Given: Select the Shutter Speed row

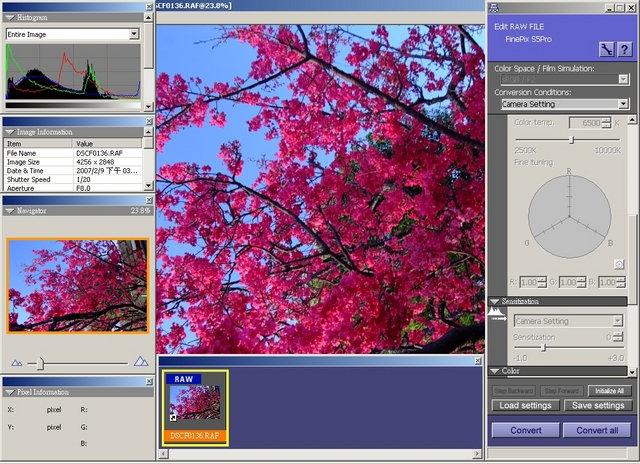Looking at the screenshot, I should (73, 180).
